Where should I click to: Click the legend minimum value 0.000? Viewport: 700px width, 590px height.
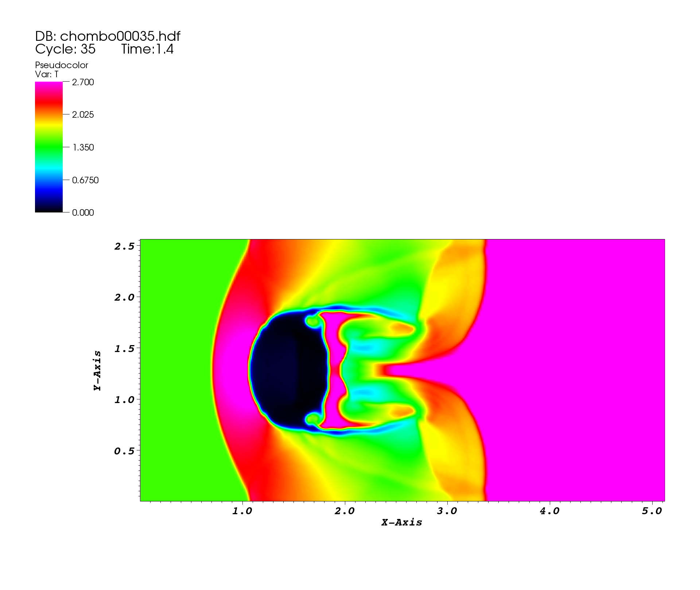tap(83, 213)
